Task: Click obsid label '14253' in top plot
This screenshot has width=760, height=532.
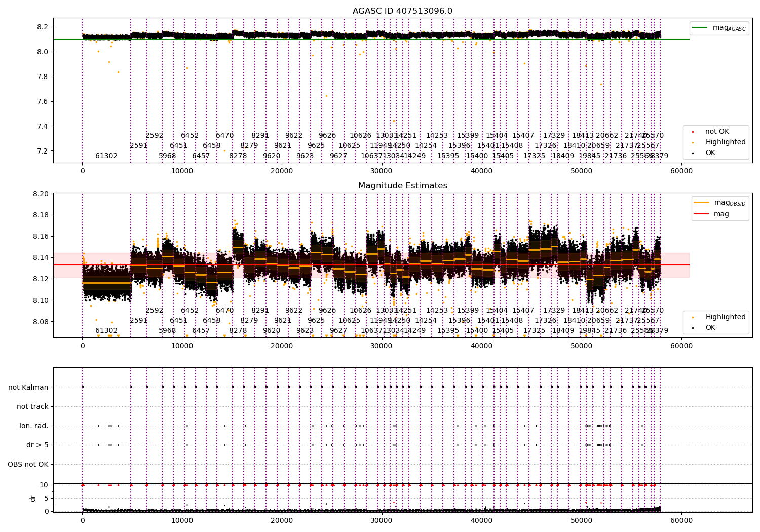Action: point(437,136)
